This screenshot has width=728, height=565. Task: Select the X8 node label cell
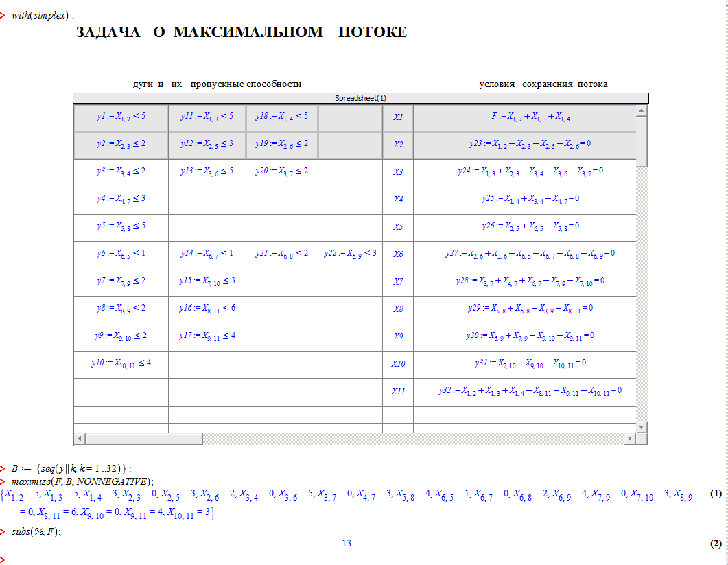click(398, 310)
